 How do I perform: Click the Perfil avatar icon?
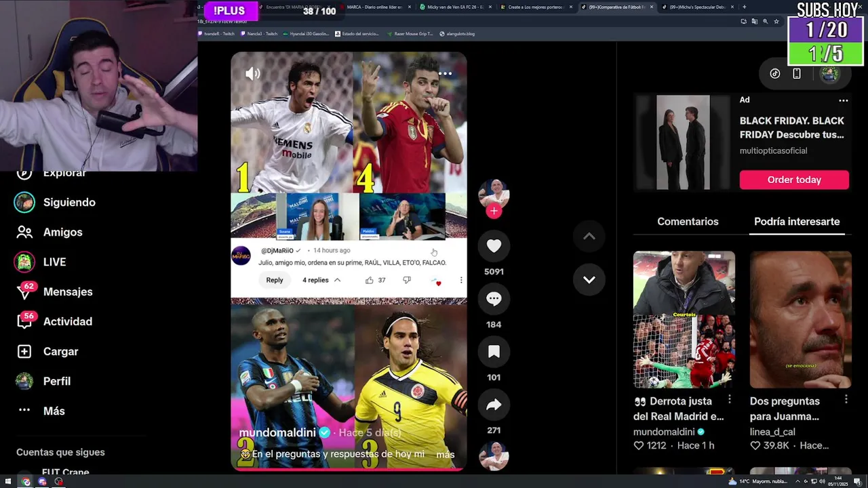pos(24,381)
